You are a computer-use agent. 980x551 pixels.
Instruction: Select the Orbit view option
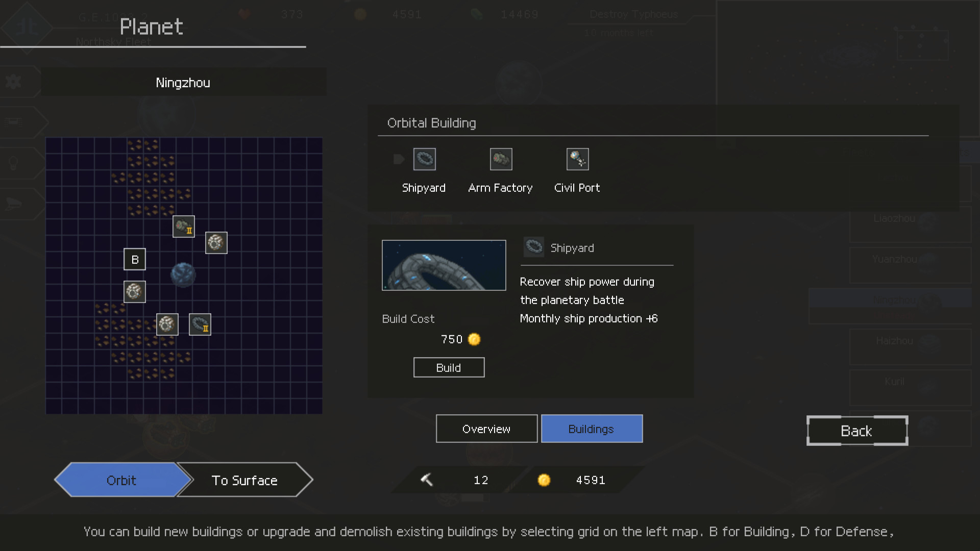(x=121, y=480)
